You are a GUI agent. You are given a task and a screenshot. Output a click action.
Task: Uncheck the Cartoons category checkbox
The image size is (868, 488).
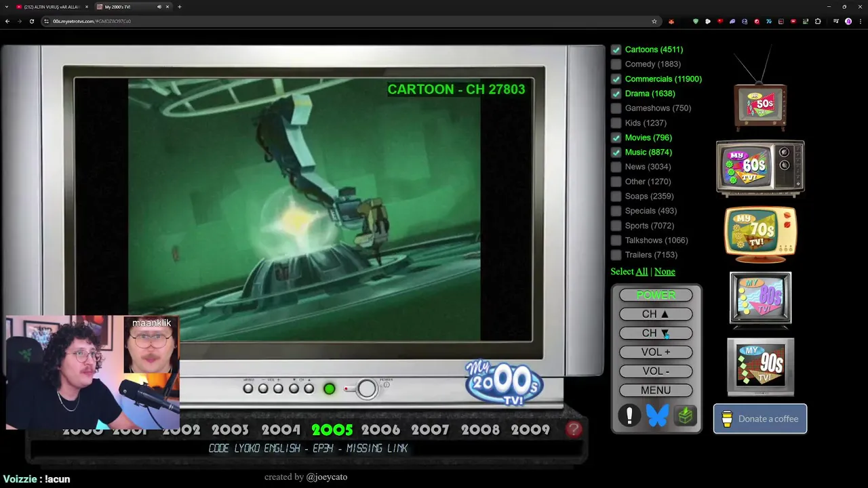tap(616, 49)
